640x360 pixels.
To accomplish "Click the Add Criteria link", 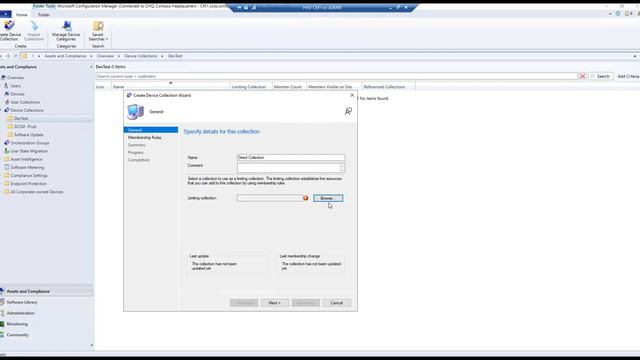I will (628, 76).
